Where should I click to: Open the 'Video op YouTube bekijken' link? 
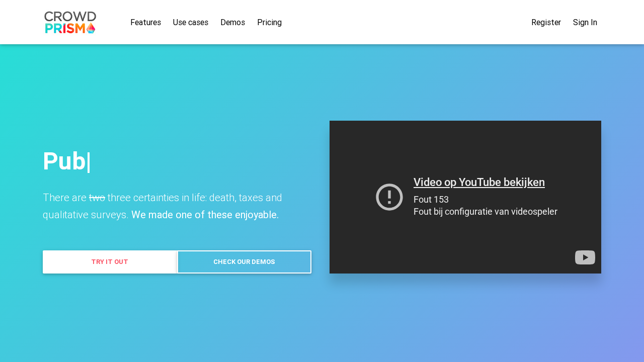478,182
